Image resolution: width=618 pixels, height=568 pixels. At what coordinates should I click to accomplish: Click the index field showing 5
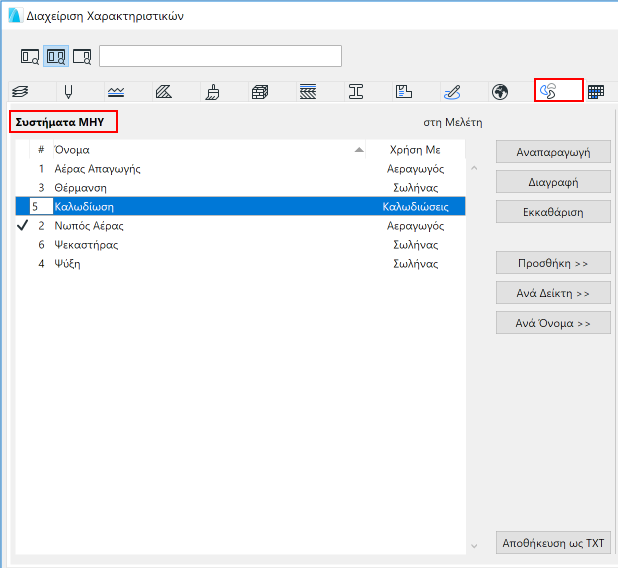[x=41, y=207]
